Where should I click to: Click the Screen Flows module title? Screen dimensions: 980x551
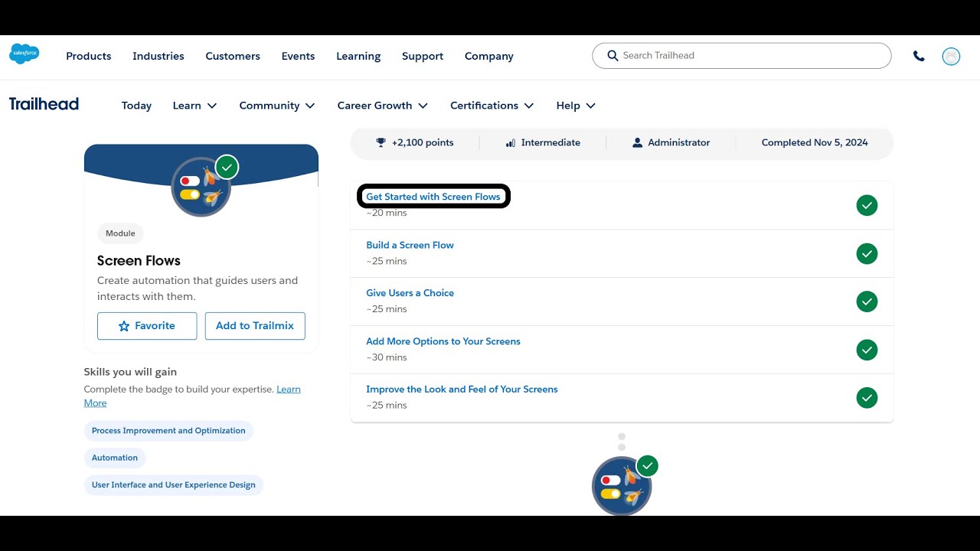[139, 261]
